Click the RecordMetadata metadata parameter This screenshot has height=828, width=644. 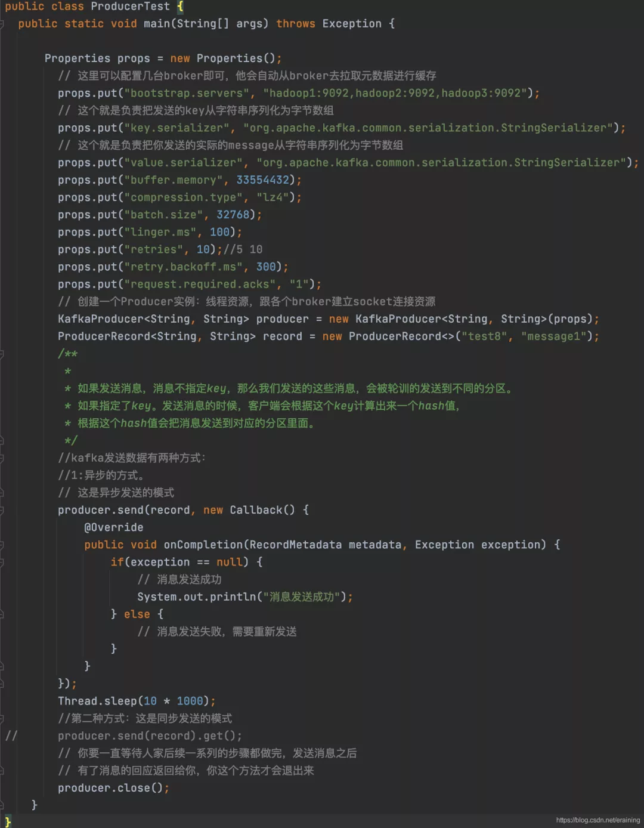(x=326, y=545)
